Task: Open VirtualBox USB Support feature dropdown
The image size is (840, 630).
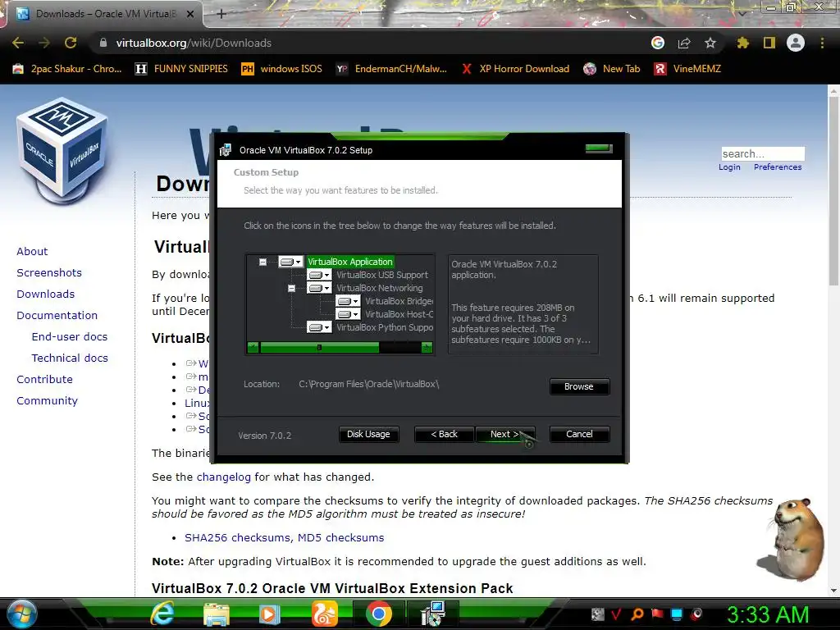Action: coord(319,275)
